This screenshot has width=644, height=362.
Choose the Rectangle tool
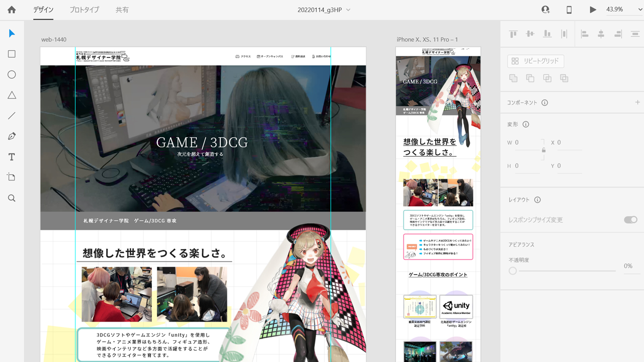tap(12, 54)
